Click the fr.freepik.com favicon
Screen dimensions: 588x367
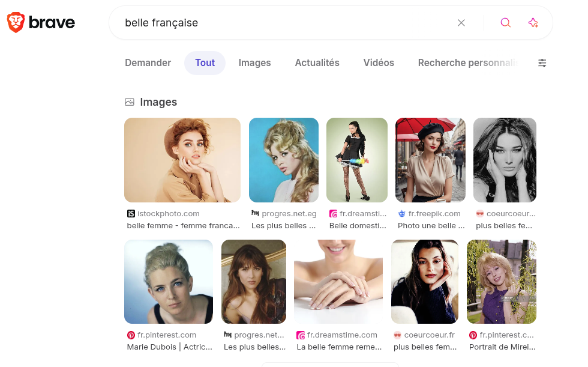[401, 214]
